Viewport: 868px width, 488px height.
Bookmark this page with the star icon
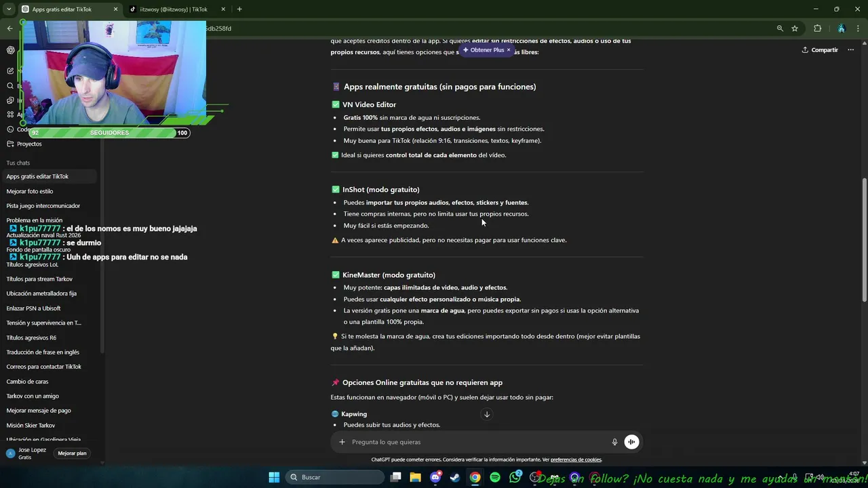tap(795, 28)
